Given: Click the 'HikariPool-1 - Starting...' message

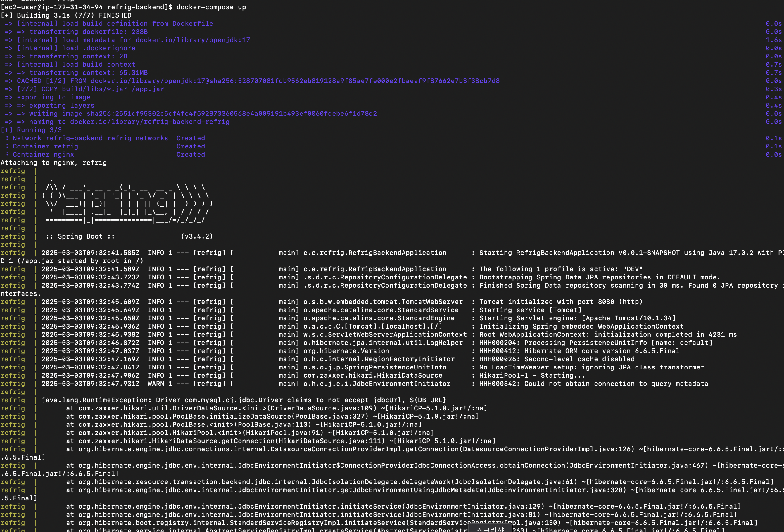Looking at the screenshot, I should [532, 376].
